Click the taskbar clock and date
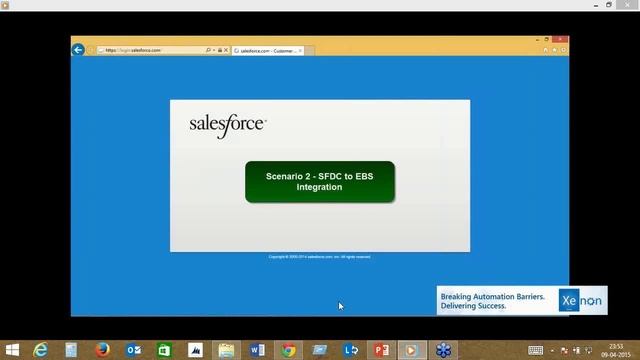The width and height of the screenshot is (640, 360). [616, 350]
